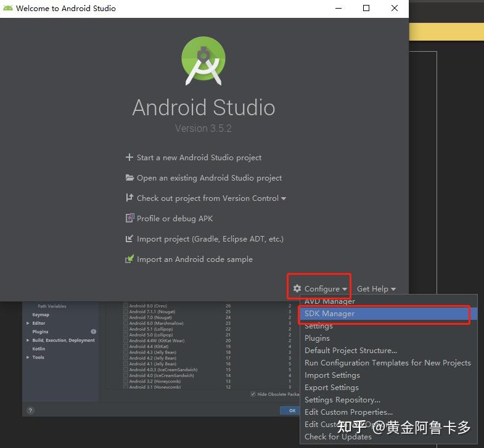Choose Import an Android code sample
Image resolution: width=484 pixels, height=448 pixels.
(x=195, y=259)
